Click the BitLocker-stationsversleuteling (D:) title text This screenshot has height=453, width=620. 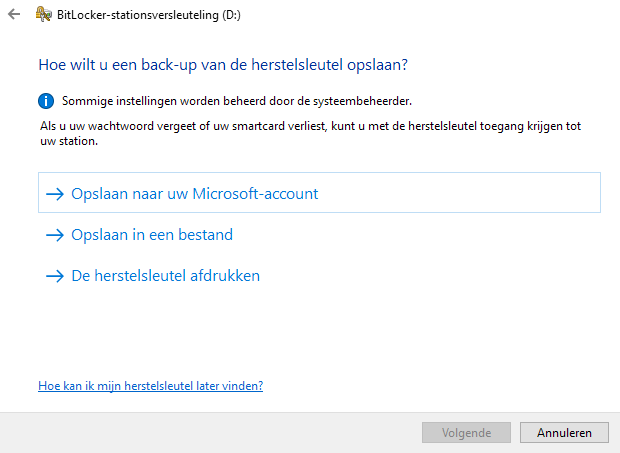(x=149, y=15)
